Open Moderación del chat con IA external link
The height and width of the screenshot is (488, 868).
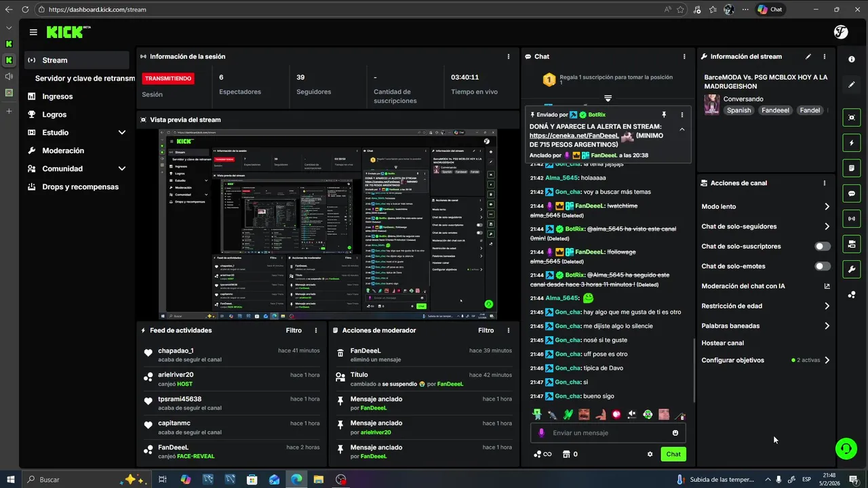coord(827,286)
